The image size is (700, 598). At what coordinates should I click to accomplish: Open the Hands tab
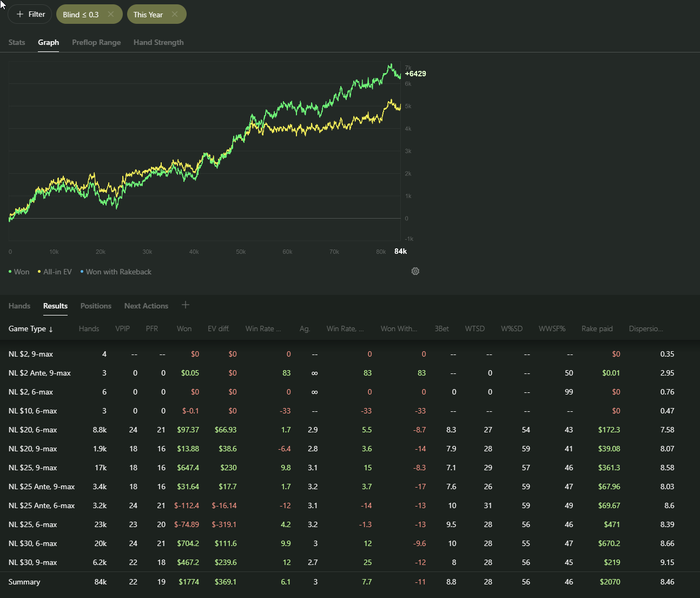point(19,306)
